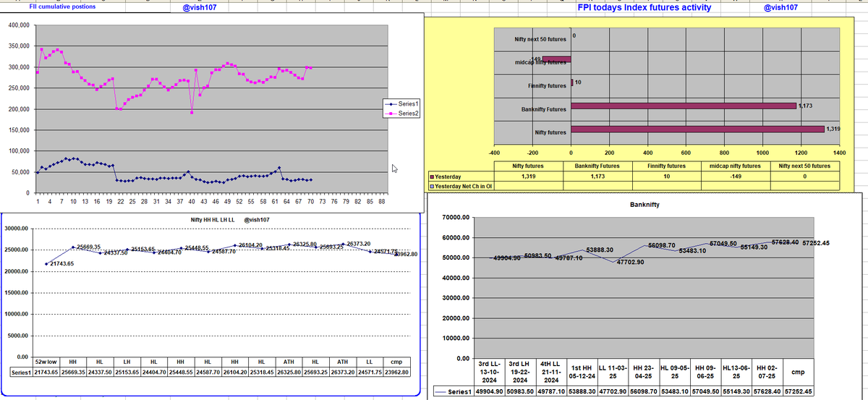This screenshot has width=868, height=400.
Task: Click "52w low" header in Nifty data table
Action: coord(47,360)
